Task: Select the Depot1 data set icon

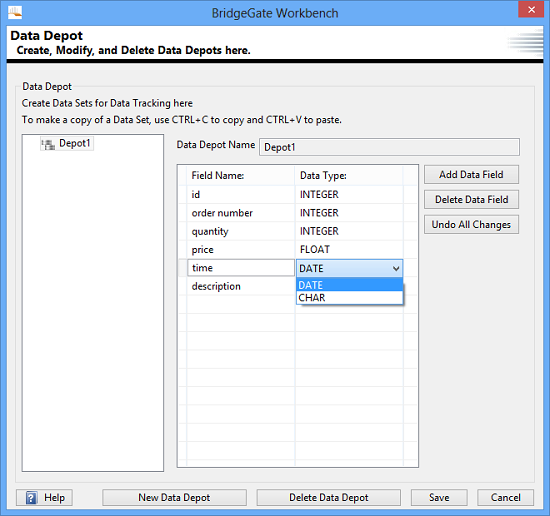Action: coord(48,144)
